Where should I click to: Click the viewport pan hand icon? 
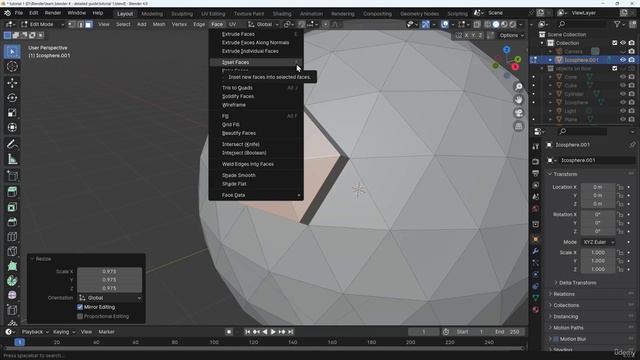(x=518, y=100)
